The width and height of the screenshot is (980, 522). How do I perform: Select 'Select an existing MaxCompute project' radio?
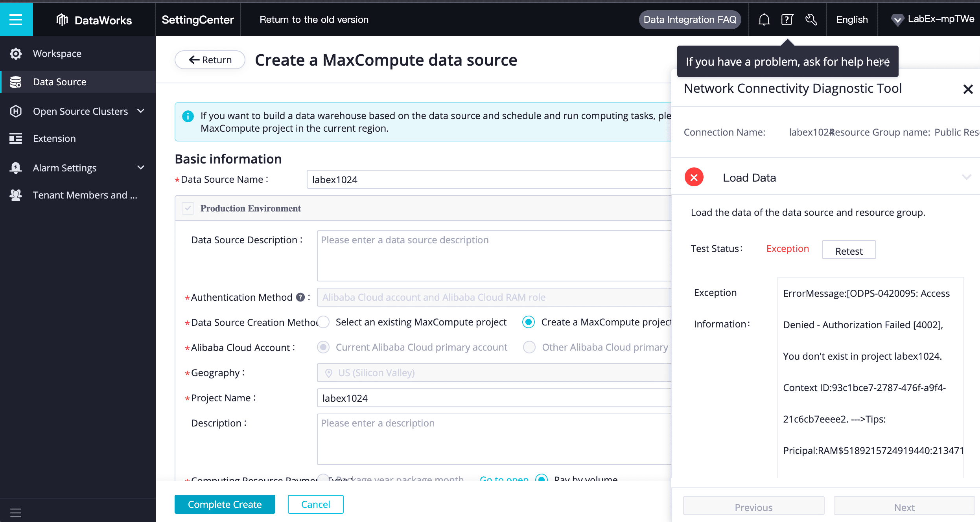[323, 322]
